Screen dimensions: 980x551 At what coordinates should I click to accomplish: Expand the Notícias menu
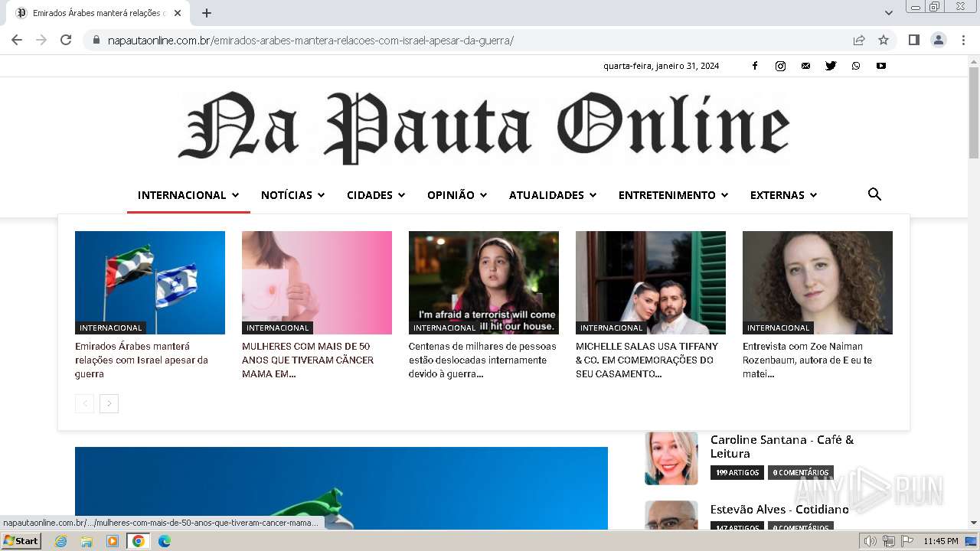293,195
